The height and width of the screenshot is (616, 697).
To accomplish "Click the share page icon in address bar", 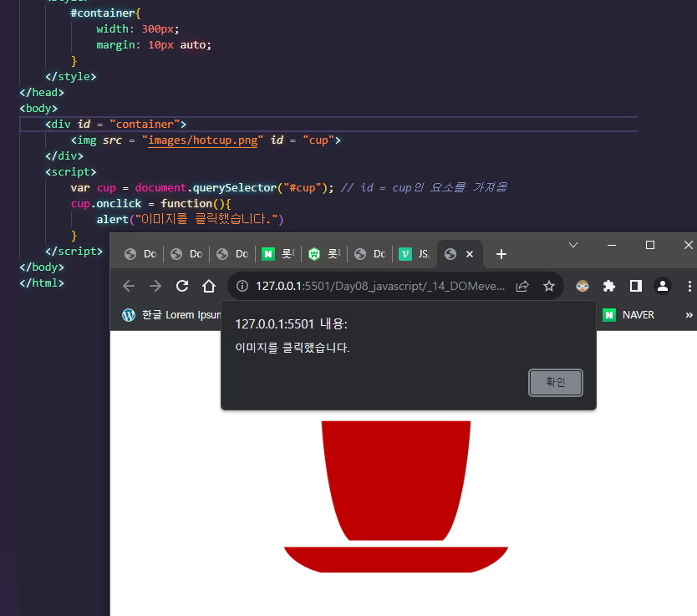I will (522, 286).
